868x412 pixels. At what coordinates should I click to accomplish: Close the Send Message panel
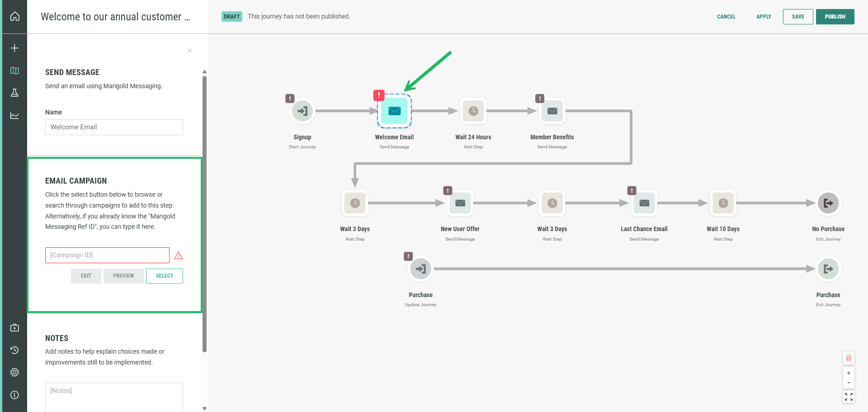pos(190,50)
